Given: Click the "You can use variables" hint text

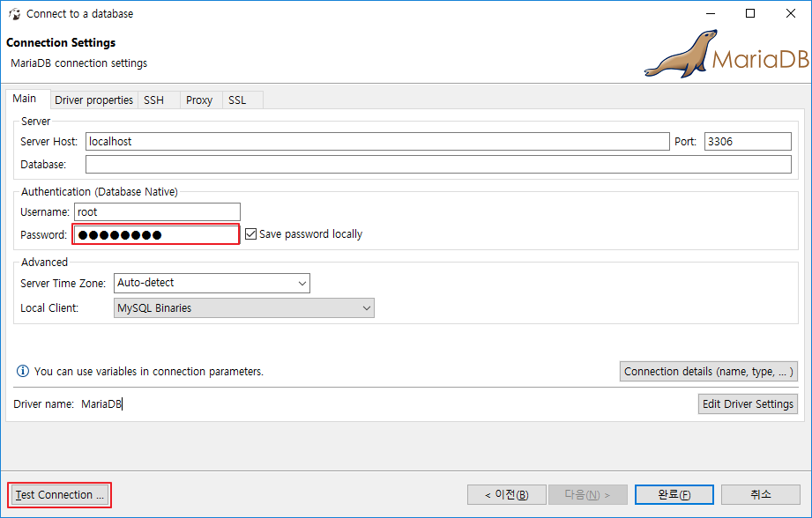Looking at the screenshot, I should click(149, 372).
